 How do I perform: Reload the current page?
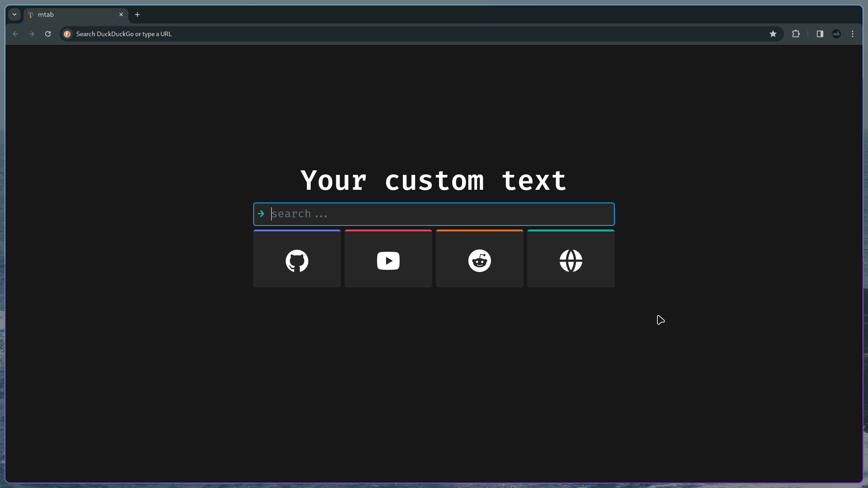pos(48,34)
